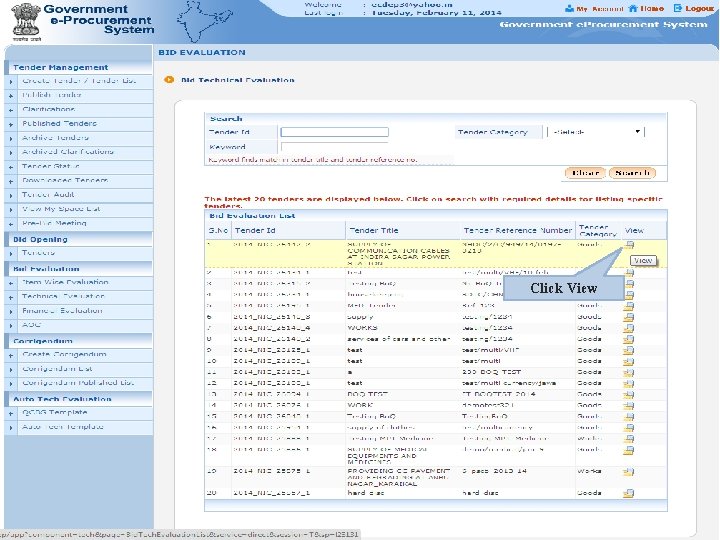This screenshot has width=720, height=540.
Task: Open View icon for CC pavement tender row 19
Action: coord(629,472)
